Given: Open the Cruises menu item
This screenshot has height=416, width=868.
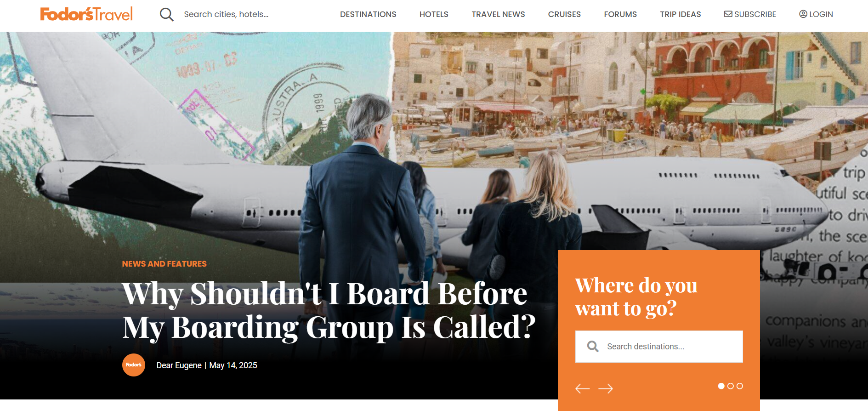Looking at the screenshot, I should click(564, 14).
